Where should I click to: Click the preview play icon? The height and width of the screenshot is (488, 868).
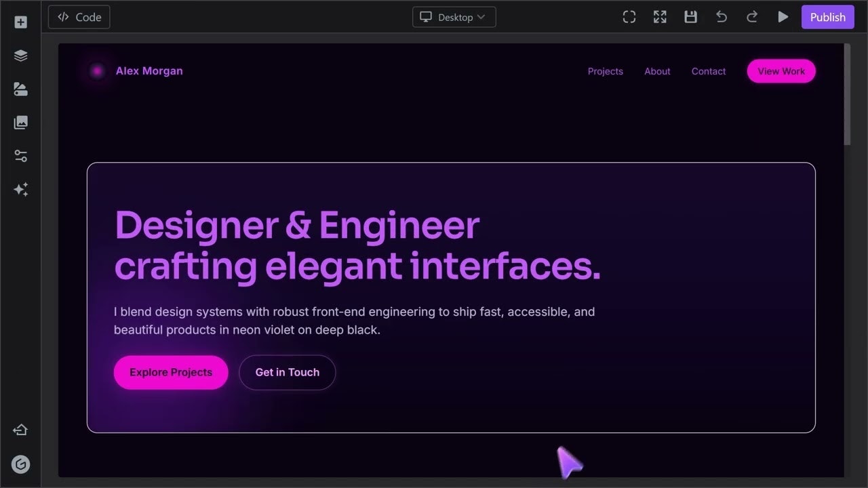(783, 17)
